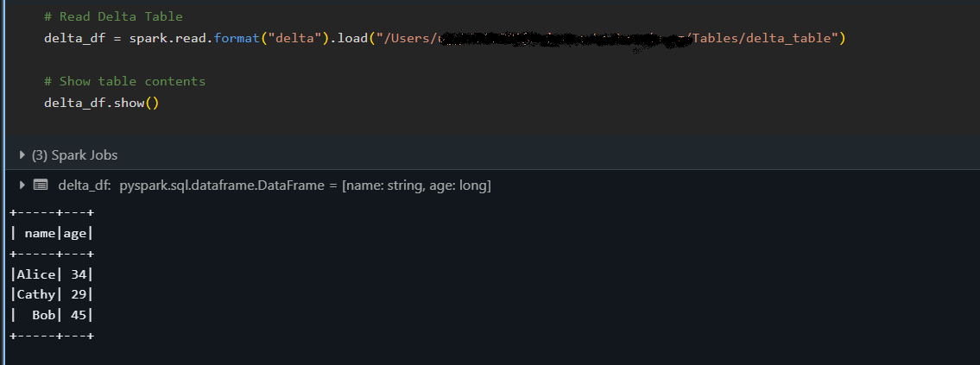Select the Cathy row in output
Image resolution: width=980 pixels, height=365 pixels.
[x=52, y=294]
